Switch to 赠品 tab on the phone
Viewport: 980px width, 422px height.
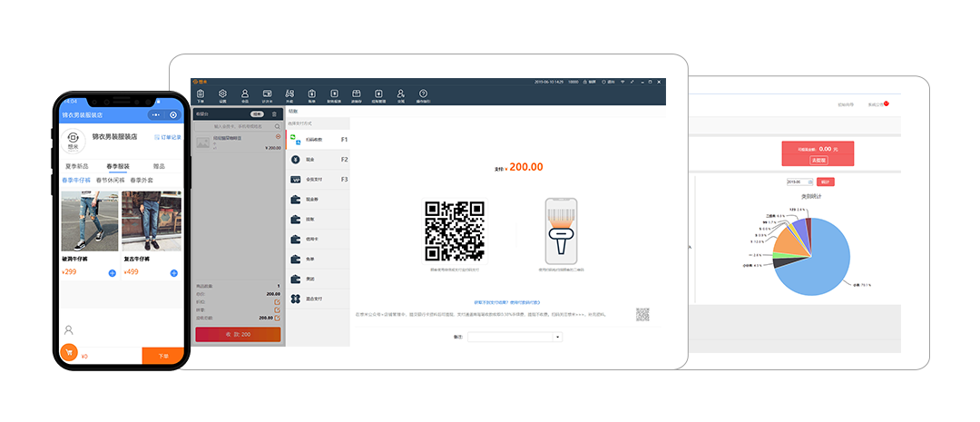tap(159, 167)
